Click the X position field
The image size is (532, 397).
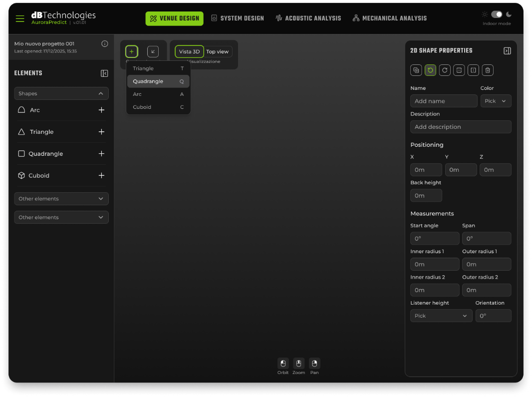[x=426, y=170]
